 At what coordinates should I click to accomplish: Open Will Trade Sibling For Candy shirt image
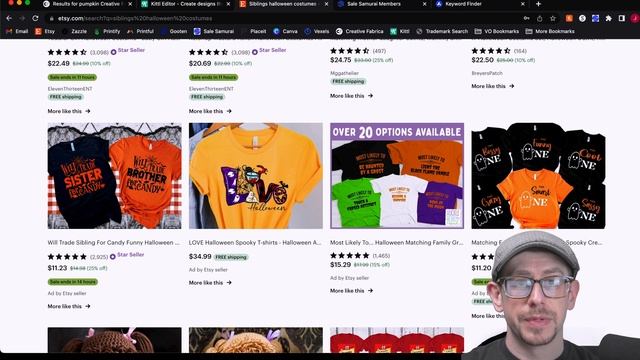(114, 176)
